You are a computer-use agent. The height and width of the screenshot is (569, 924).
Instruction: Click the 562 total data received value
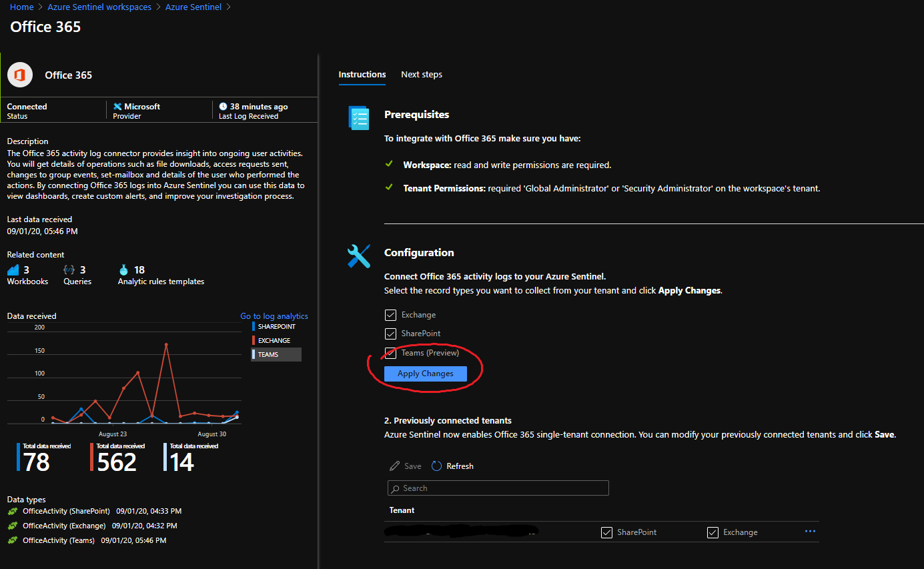117,462
